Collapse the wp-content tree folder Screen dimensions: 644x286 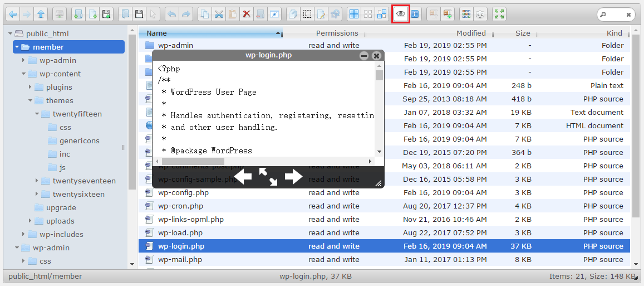tap(23, 74)
